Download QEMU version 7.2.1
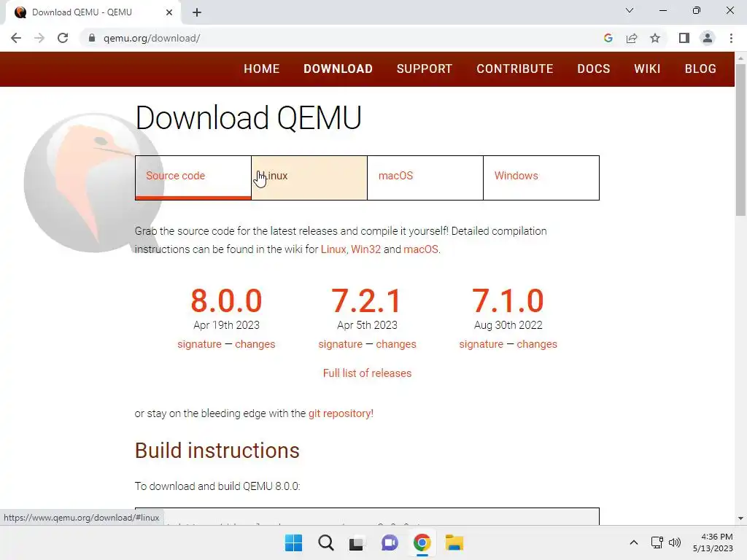 pos(367,301)
